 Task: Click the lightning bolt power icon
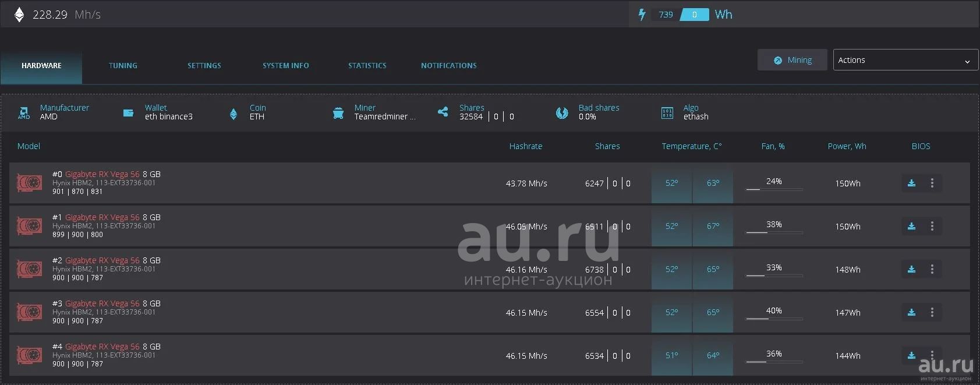pos(642,15)
